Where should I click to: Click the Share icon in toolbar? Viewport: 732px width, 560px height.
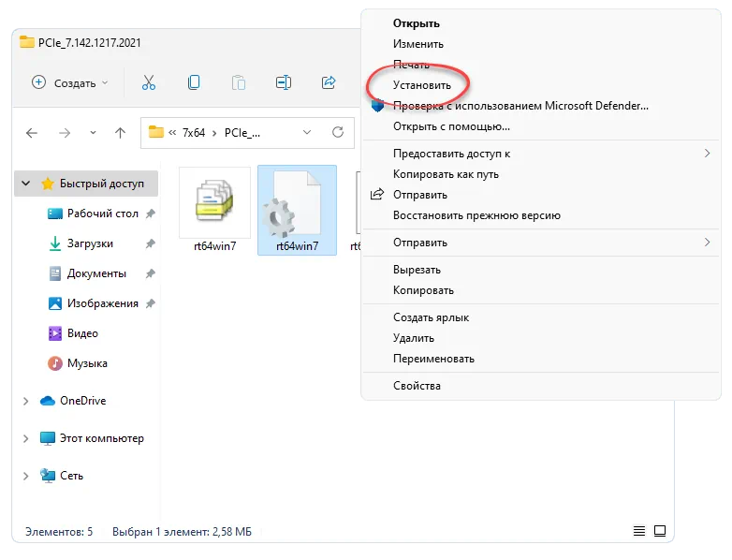(329, 82)
